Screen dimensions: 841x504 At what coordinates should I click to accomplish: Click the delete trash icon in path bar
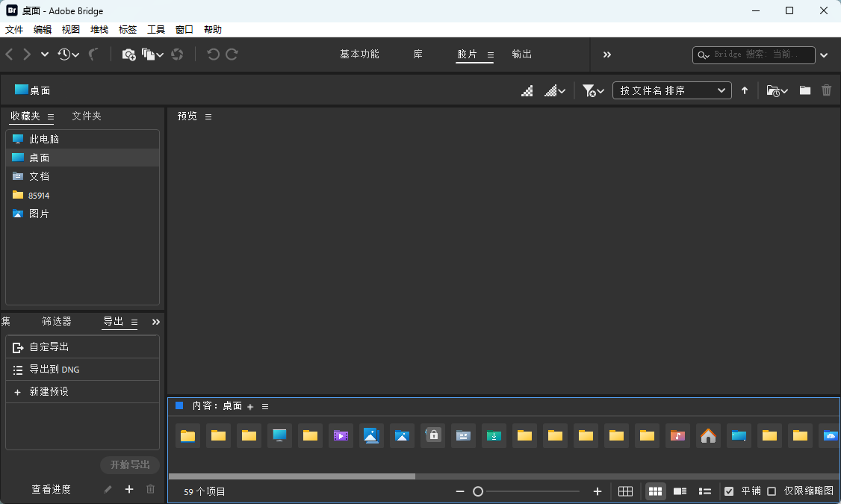tap(827, 90)
